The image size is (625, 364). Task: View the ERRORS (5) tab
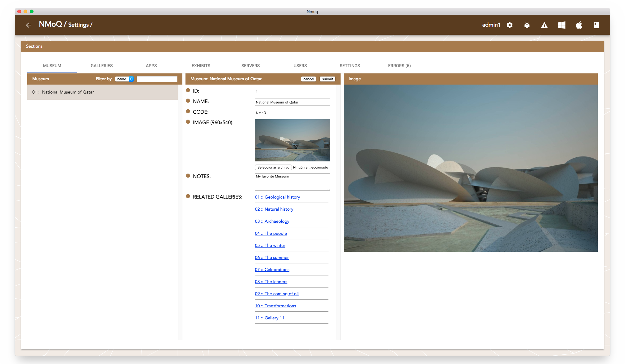(400, 66)
